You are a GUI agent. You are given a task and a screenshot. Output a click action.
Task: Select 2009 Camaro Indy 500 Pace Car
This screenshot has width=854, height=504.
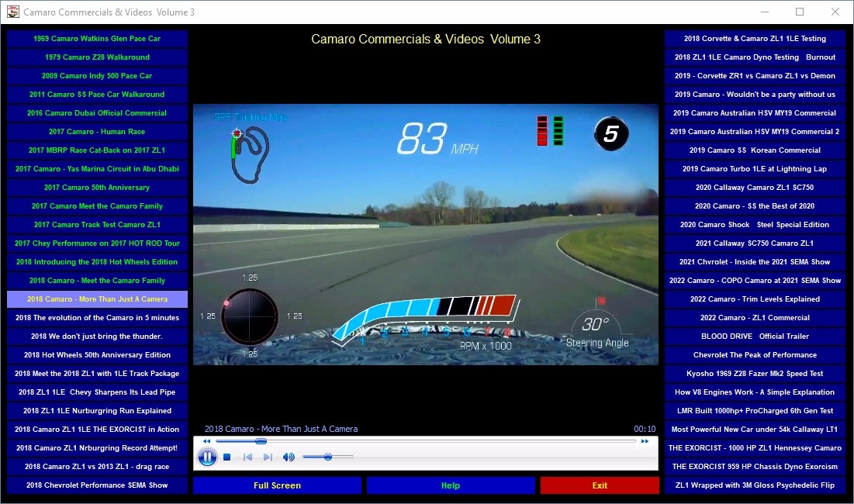pos(97,76)
